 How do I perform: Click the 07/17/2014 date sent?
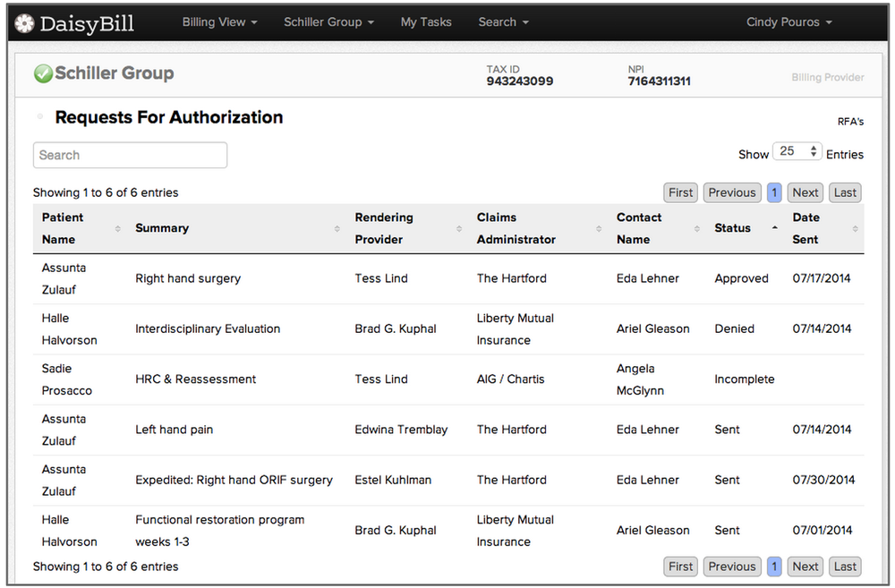(822, 278)
